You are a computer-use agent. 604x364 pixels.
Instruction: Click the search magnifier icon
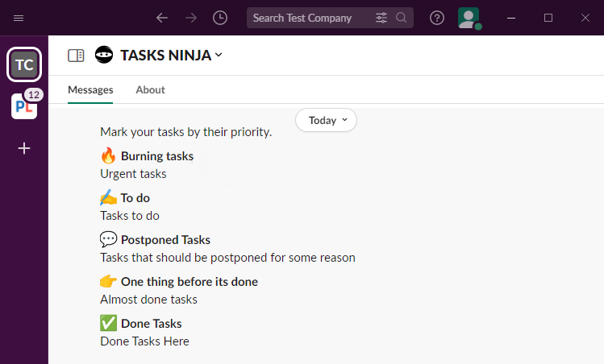[x=402, y=18]
